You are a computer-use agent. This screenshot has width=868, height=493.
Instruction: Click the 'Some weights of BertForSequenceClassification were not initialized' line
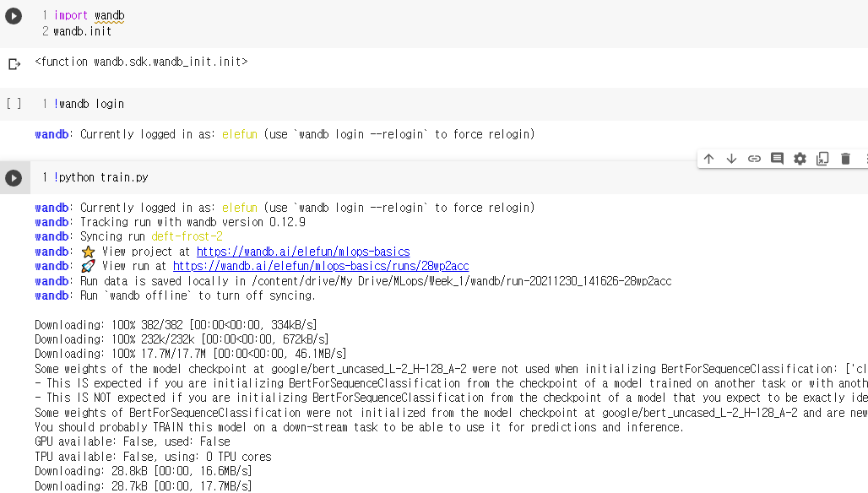coord(451,413)
